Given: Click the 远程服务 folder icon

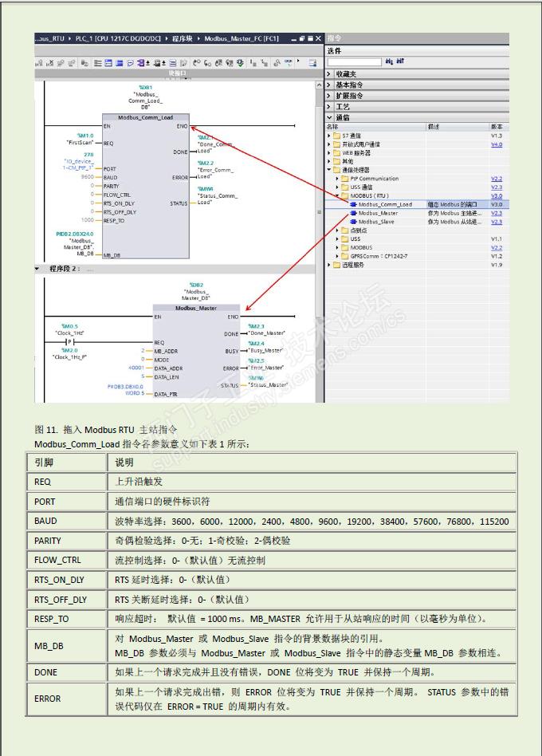Looking at the screenshot, I should click(337, 265).
